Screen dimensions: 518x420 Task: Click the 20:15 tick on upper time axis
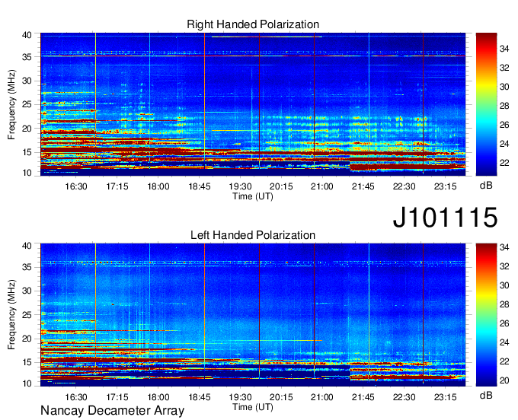281,186
